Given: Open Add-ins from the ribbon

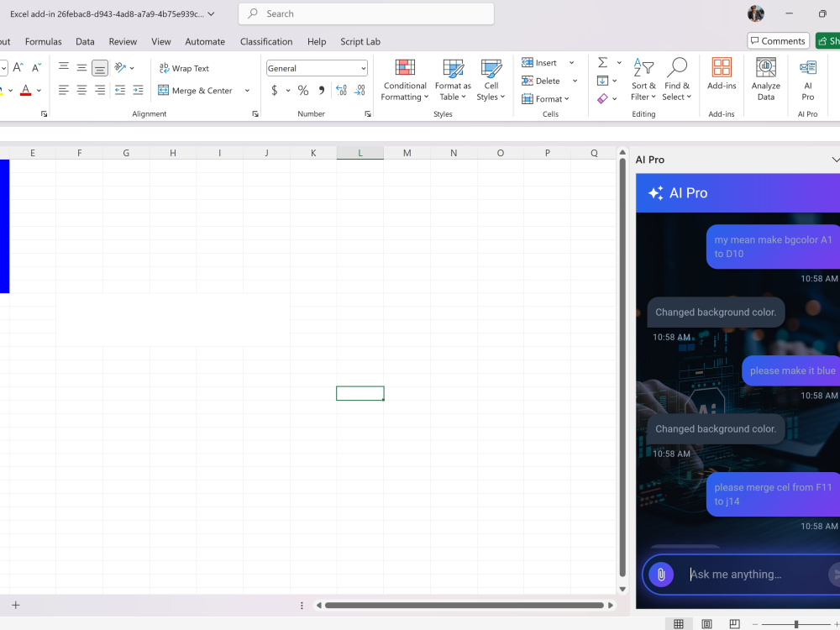Looking at the screenshot, I should pyautogui.click(x=722, y=75).
